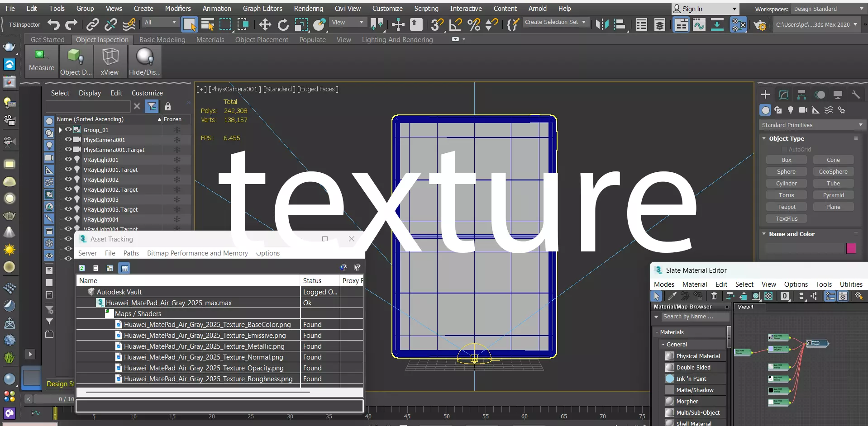Refresh the Asset Tracking list
The image size is (868, 426).
[82, 268]
